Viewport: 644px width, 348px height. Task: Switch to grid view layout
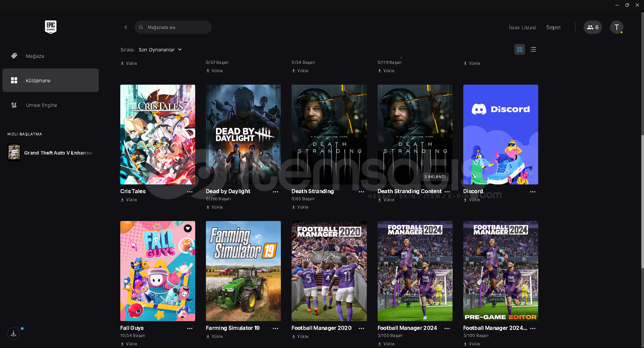520,49
